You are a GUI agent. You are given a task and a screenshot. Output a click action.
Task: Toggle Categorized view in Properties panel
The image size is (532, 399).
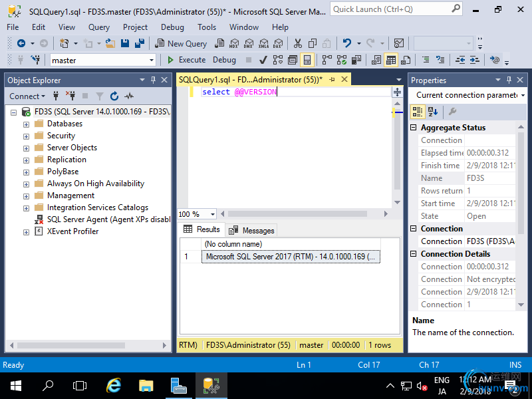(x=418, y=112)
